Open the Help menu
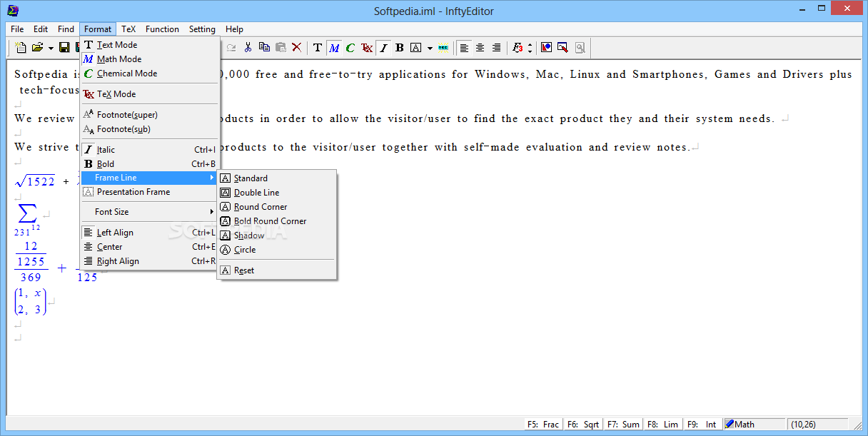 pyautogui.click(x=234, y=29)
